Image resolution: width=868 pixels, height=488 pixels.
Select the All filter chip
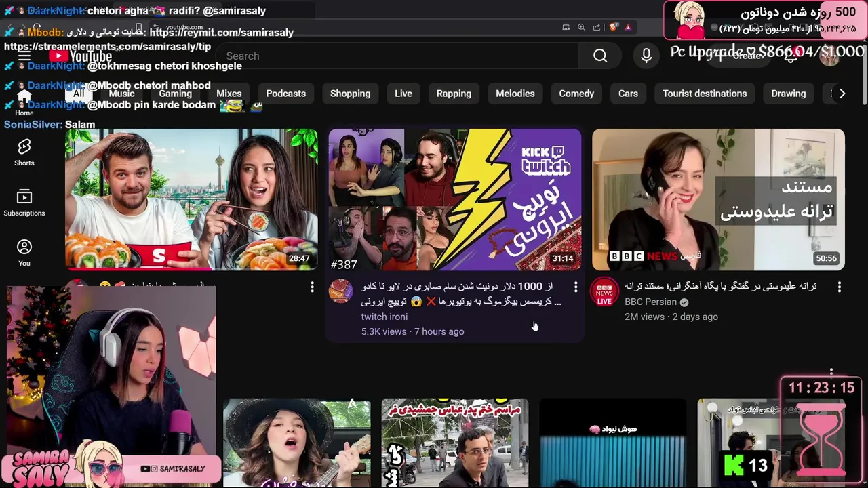tap(79, 94)
